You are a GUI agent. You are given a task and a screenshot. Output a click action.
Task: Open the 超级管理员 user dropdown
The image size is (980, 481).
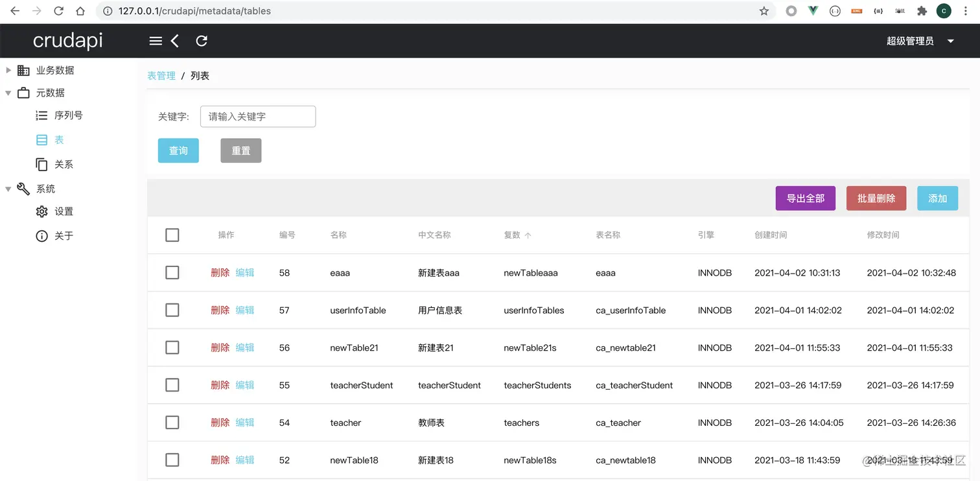[920, 41]
